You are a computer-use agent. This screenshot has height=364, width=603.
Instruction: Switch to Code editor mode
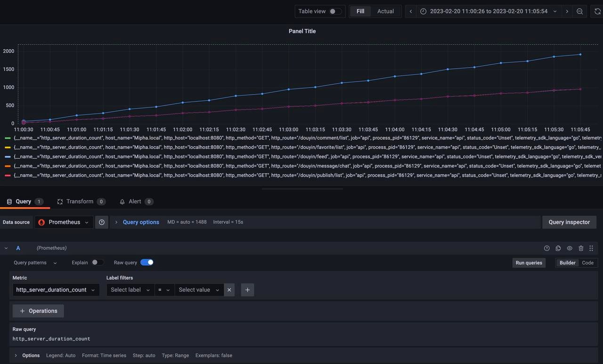(588, 263)
